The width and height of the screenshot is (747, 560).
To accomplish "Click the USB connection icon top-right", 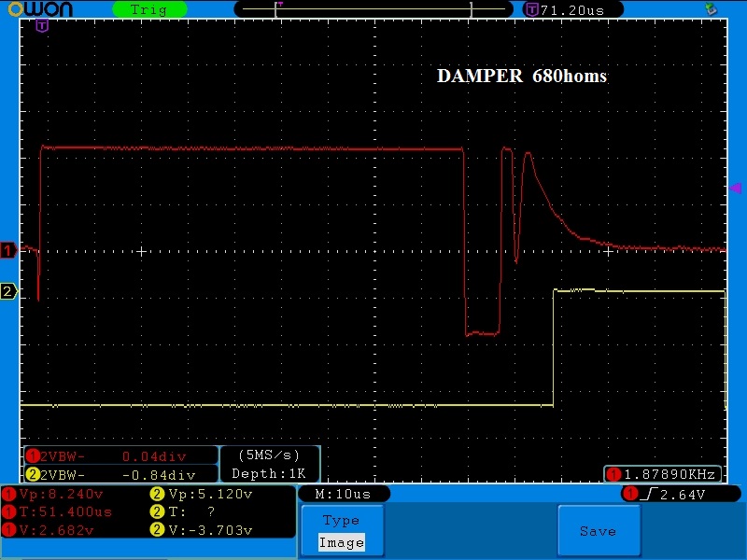I will tap(711, 8).
